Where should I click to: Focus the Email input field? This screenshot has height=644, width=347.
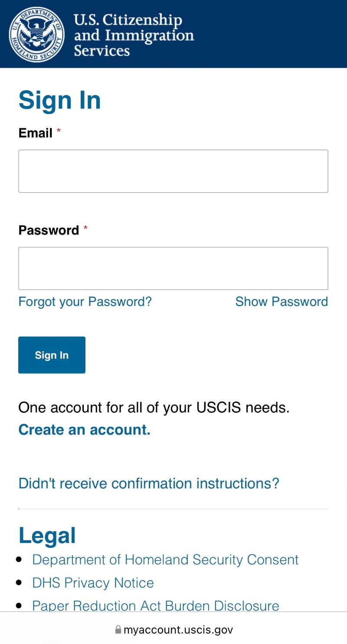(x=173, y=171)
